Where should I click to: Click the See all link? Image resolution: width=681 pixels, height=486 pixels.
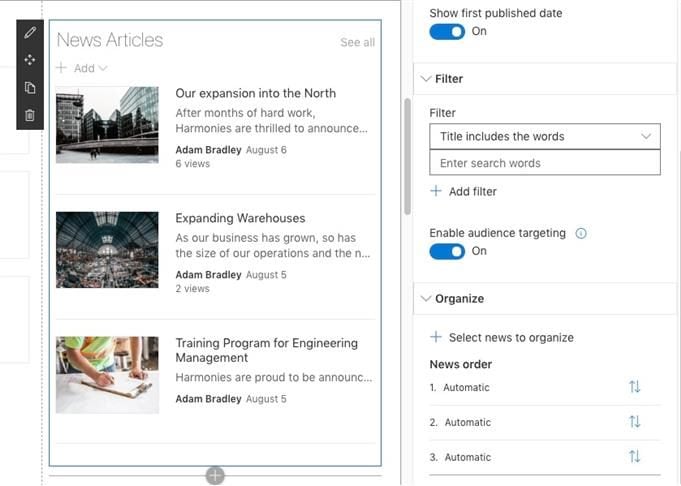(357, 42)
